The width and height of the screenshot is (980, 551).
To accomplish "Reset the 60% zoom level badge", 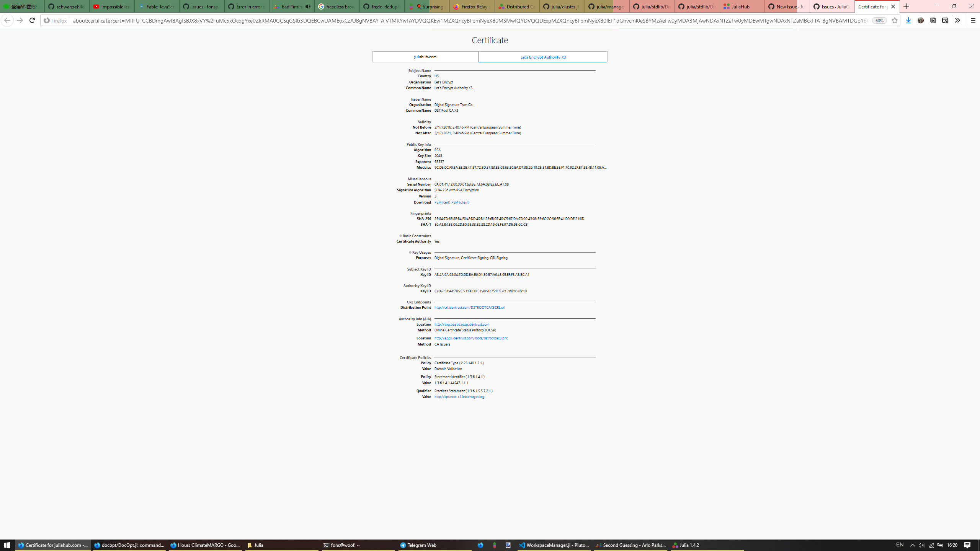I will tap(879, 21).
